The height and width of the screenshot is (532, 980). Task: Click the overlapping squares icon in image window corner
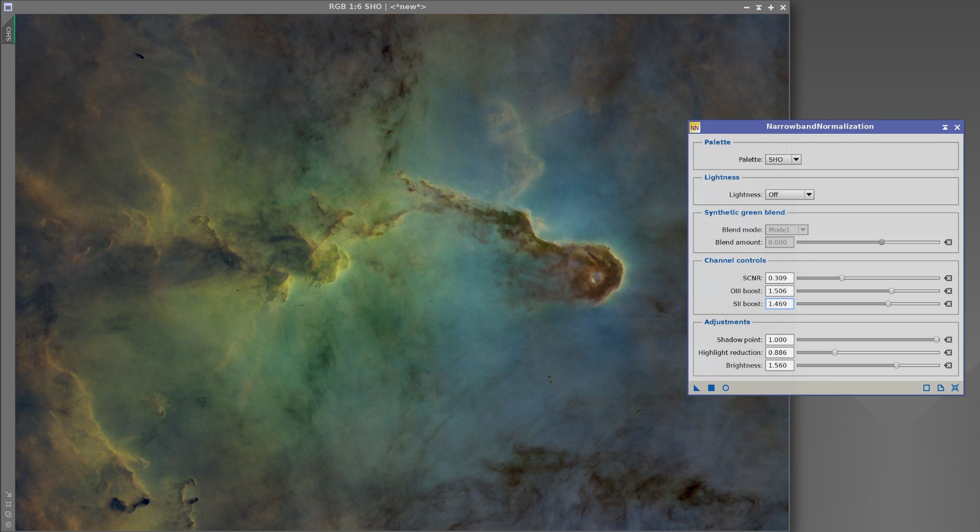click(8, 515)
